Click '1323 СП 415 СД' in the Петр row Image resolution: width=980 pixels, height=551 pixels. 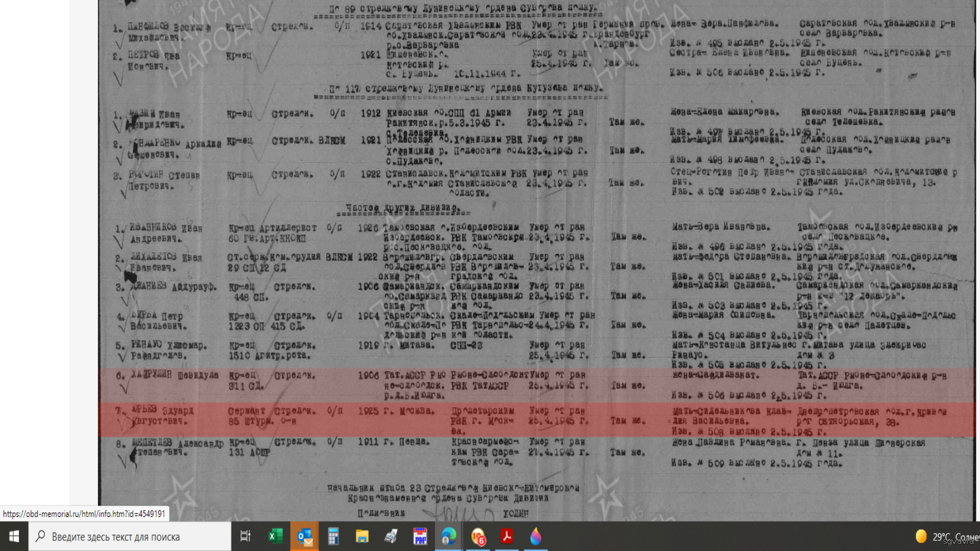coord(266,326)
